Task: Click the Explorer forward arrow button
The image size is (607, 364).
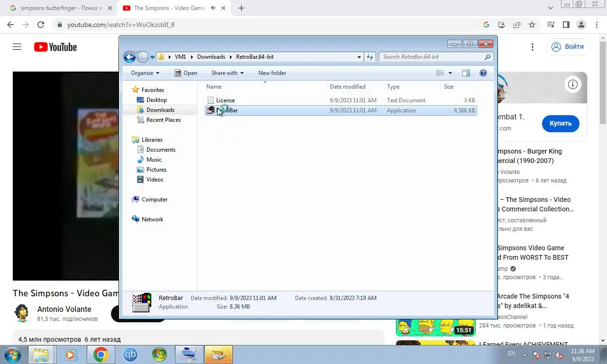Action: click(143, 57)
